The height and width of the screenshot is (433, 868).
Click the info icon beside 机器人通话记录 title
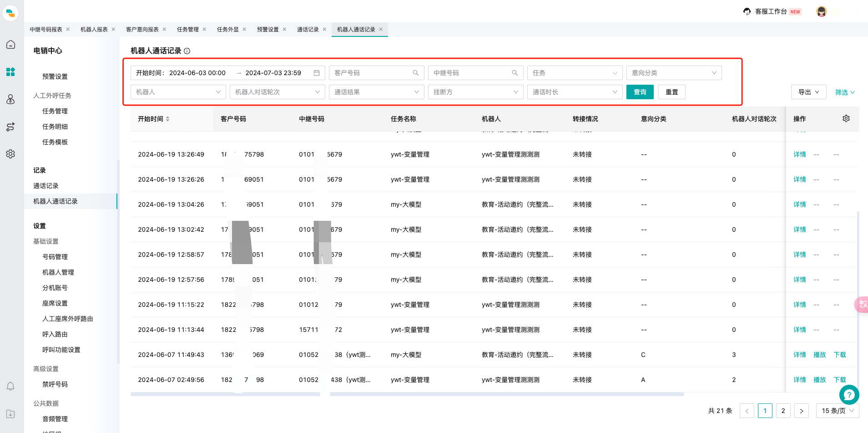tap(187, 51)
